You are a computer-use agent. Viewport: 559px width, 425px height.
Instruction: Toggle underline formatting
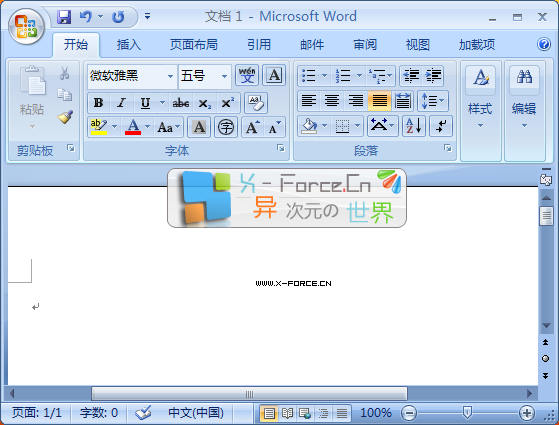(145, 103)
